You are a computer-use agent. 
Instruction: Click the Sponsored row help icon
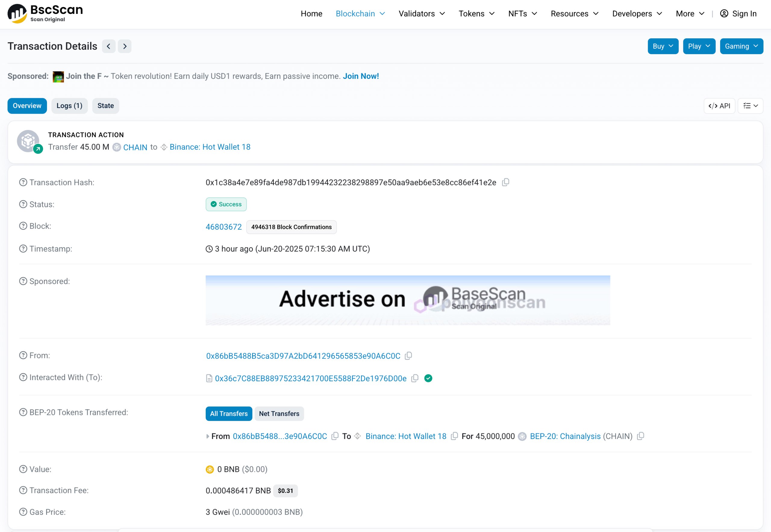pos(23,281)
